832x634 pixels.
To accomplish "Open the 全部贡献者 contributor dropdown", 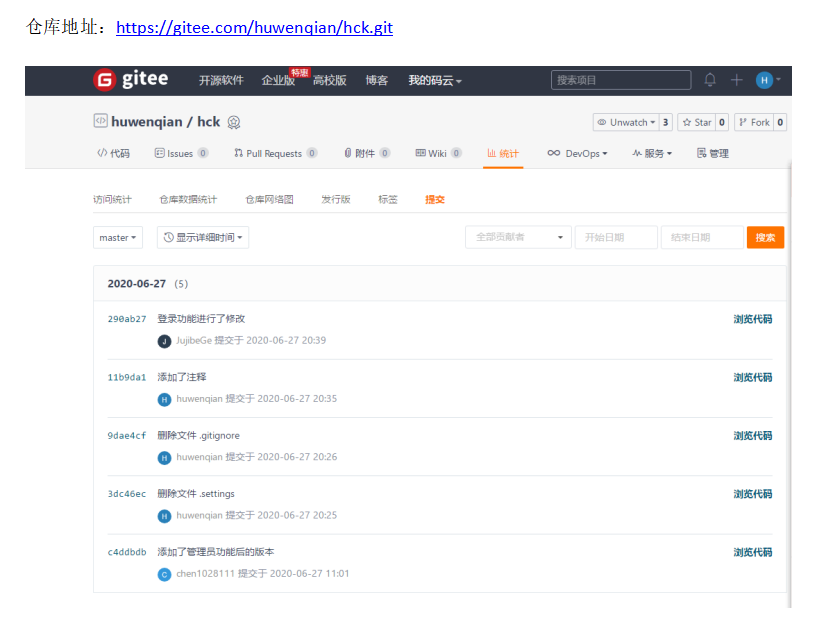I will (x=518, y=238).
